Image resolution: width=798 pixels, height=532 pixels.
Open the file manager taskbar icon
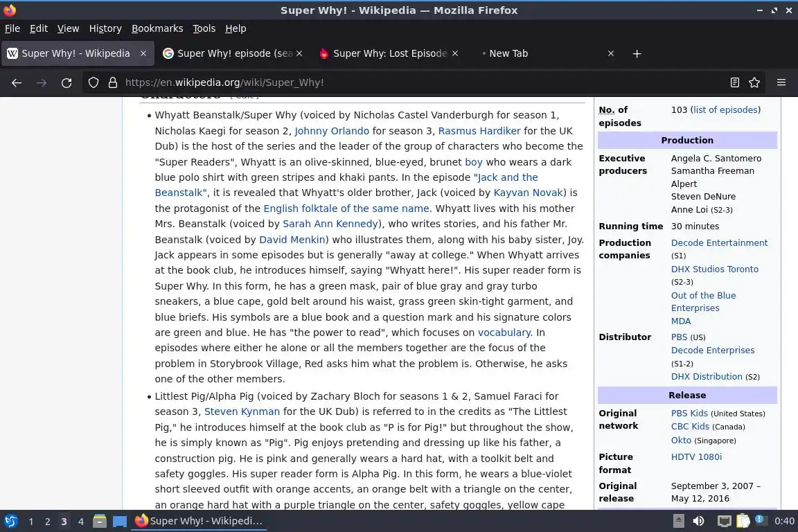[100, 522]
